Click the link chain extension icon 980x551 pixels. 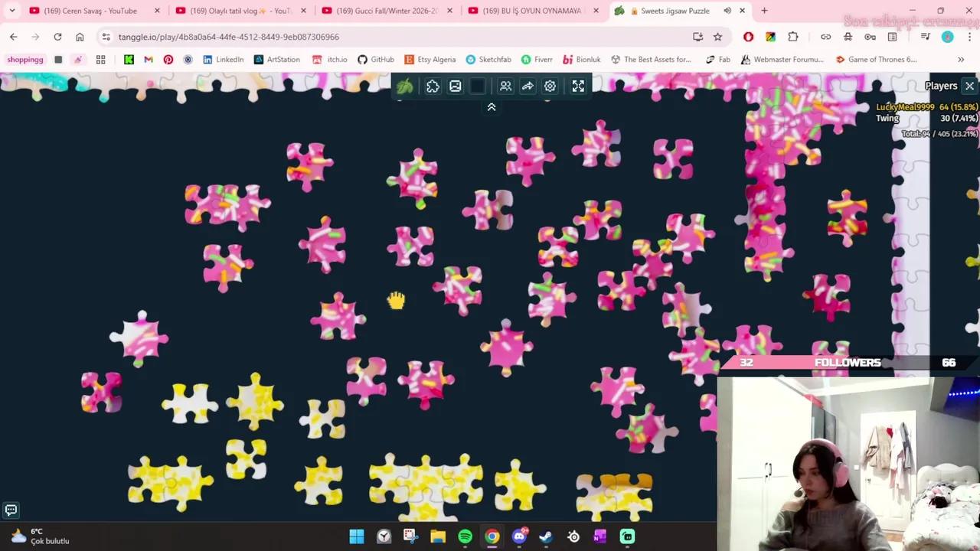(x=825, y=37)
